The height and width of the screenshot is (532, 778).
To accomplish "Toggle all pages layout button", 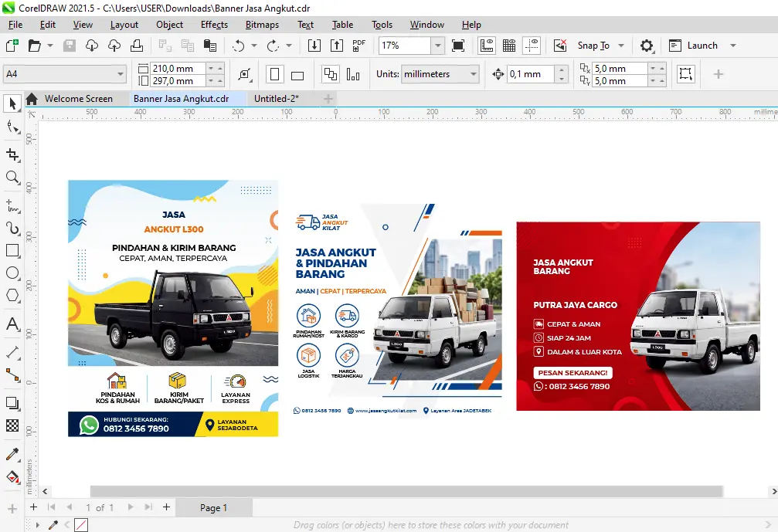I will 331,74.
